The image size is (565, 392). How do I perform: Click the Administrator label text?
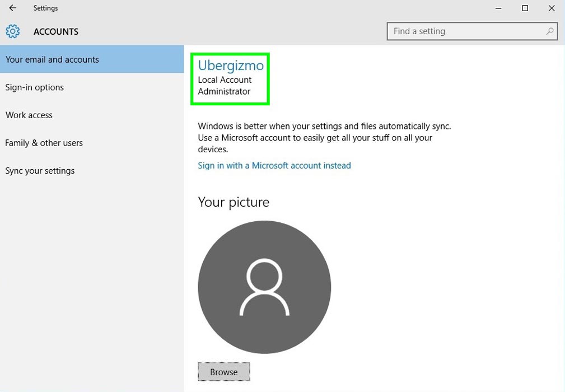(x=224, y=91)
